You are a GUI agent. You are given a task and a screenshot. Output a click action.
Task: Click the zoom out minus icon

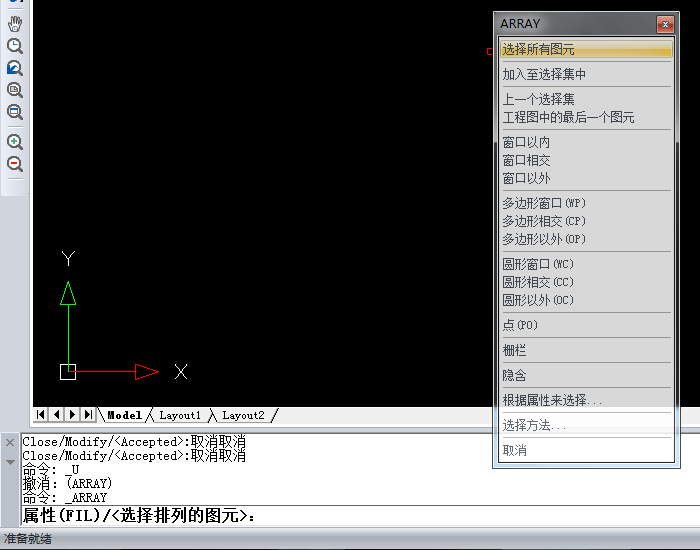pyautogui.click(x=15, y=164)
